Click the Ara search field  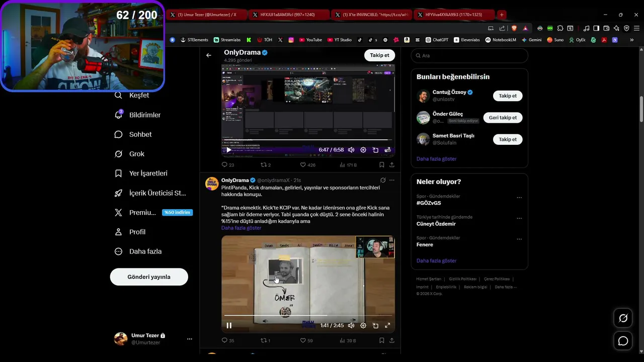point(469,56)
